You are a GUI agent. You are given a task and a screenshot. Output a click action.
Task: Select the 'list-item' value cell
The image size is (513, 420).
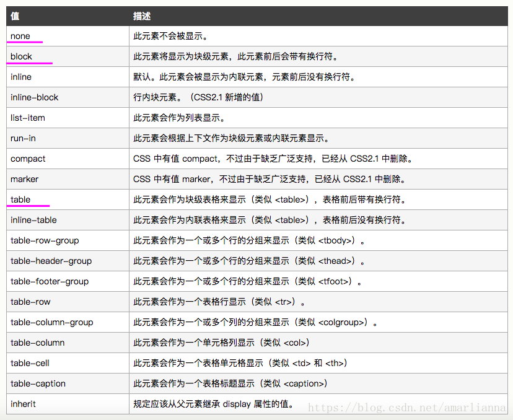pyautogui.click(x=68, y=118)
